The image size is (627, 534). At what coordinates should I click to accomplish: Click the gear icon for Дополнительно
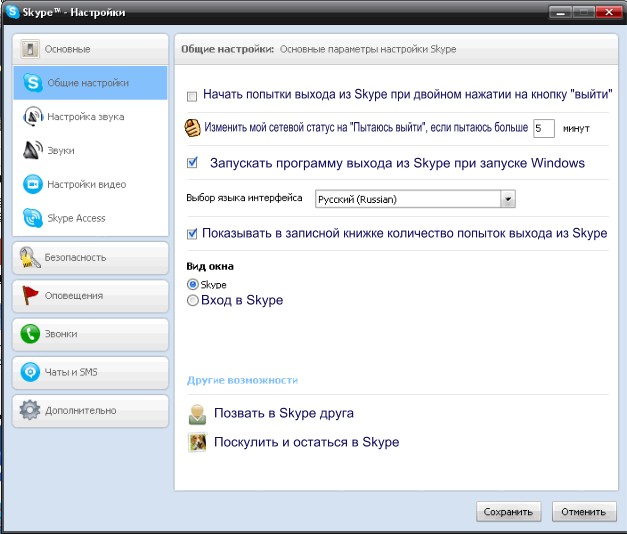(x=30, y=410)
